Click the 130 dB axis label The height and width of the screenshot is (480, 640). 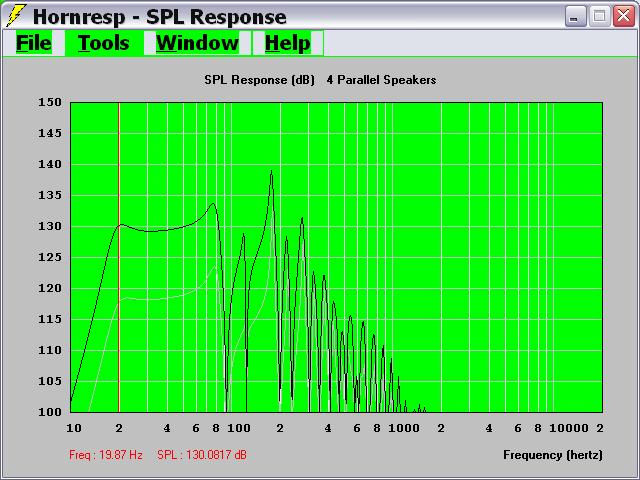click(x=50, y=226)
